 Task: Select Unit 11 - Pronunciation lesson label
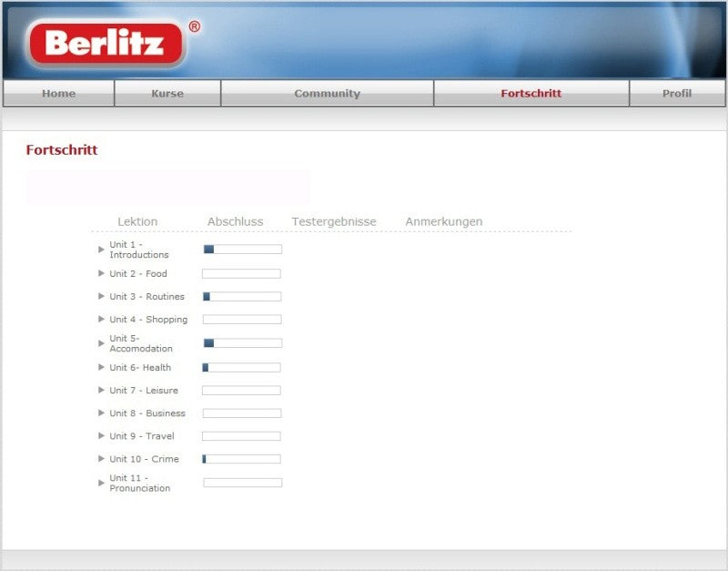[x=140, y=484]
